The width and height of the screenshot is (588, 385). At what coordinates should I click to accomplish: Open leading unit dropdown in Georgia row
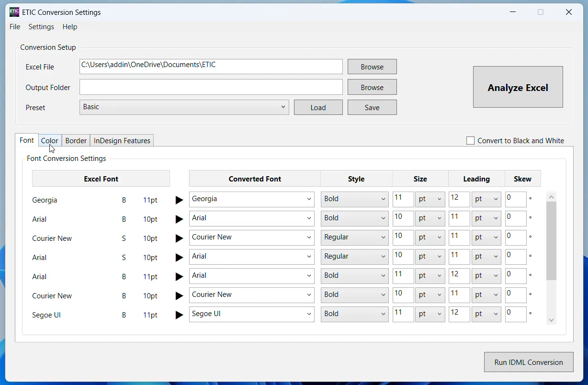coord(486,199)
